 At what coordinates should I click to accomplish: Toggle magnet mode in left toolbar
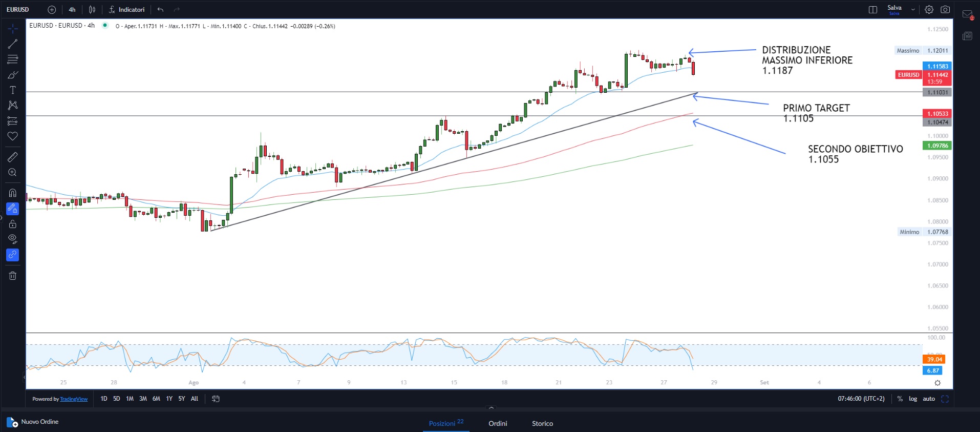[13, 193]
